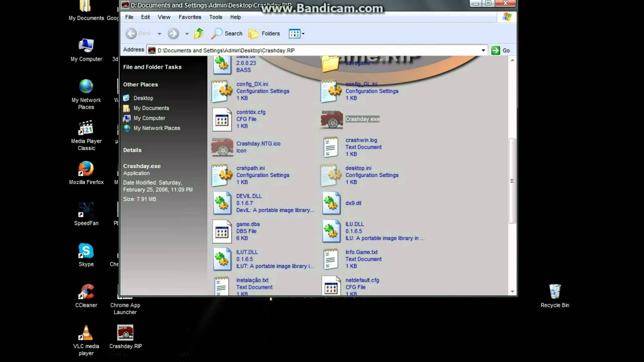Select the Instalação.txt file icon

[x=222, y=286]
